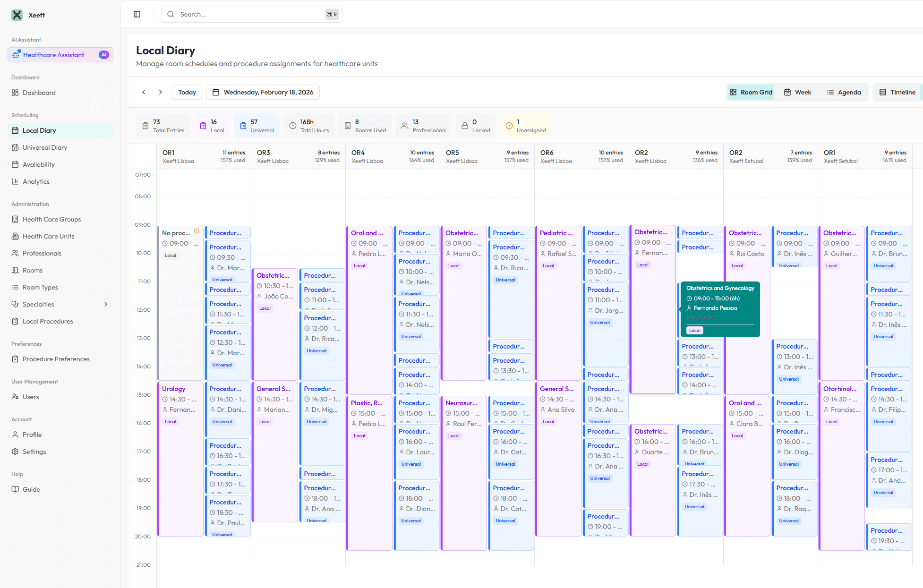The width and height of the screenshot is (923, 588).
Task: Open Settings from User Management
Action: click(34, 452)
